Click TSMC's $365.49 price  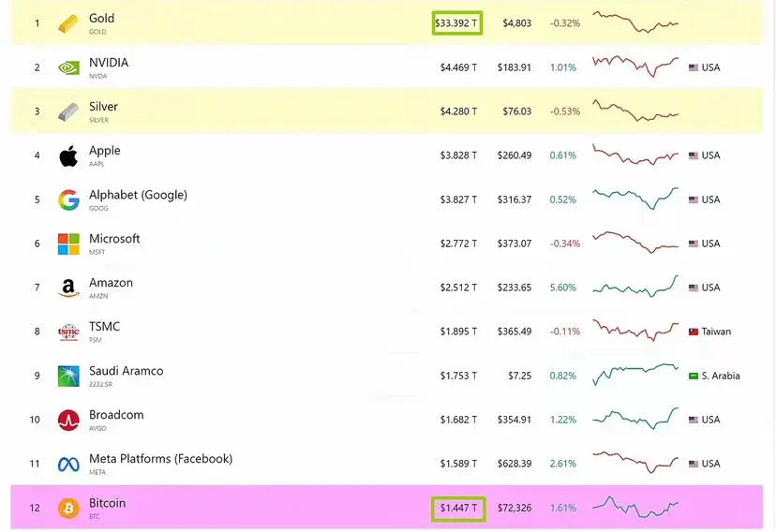tap(515, 332)
